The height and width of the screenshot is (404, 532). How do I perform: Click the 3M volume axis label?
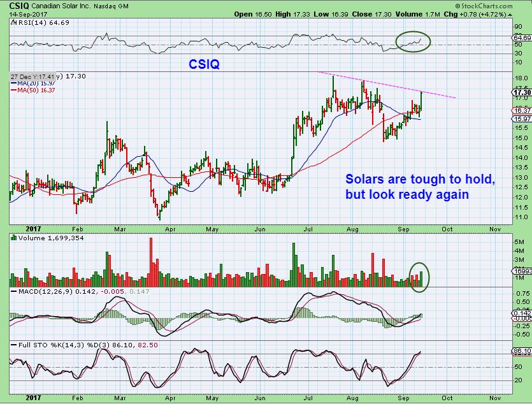(x=519, y=260)
